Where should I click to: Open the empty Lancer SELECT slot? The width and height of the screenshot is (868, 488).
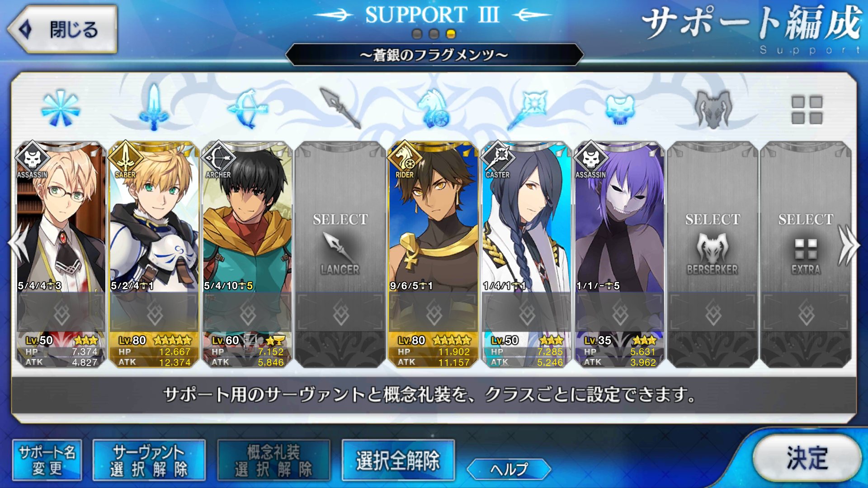340,254
